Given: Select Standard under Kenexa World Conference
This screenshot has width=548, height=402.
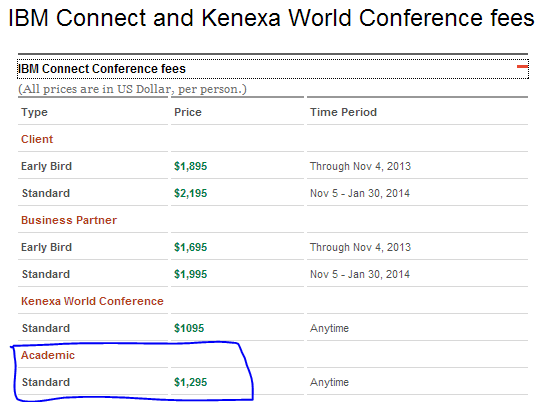Looking at the screenshot, I should point(46,328).
